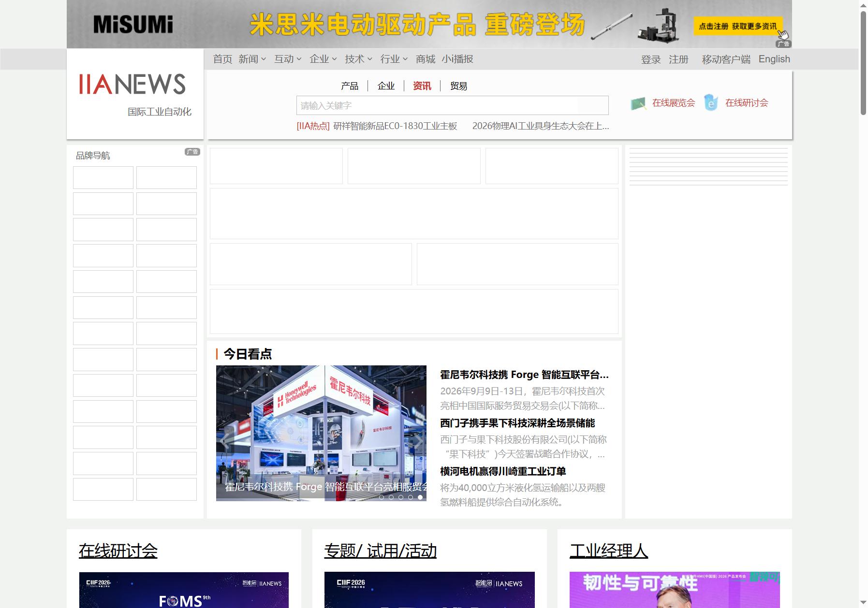The height and width of the screenshot is (608, 868).
Task: Open the 移动客户端 link
Action: pos(726,59)
